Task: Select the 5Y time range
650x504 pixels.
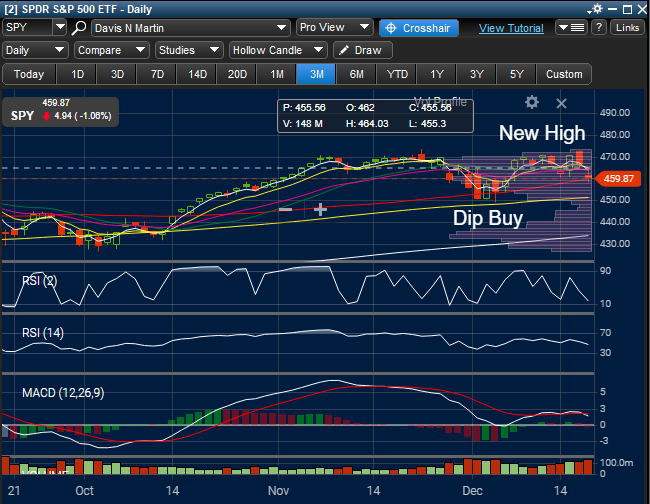Action: tap(517, 74)
